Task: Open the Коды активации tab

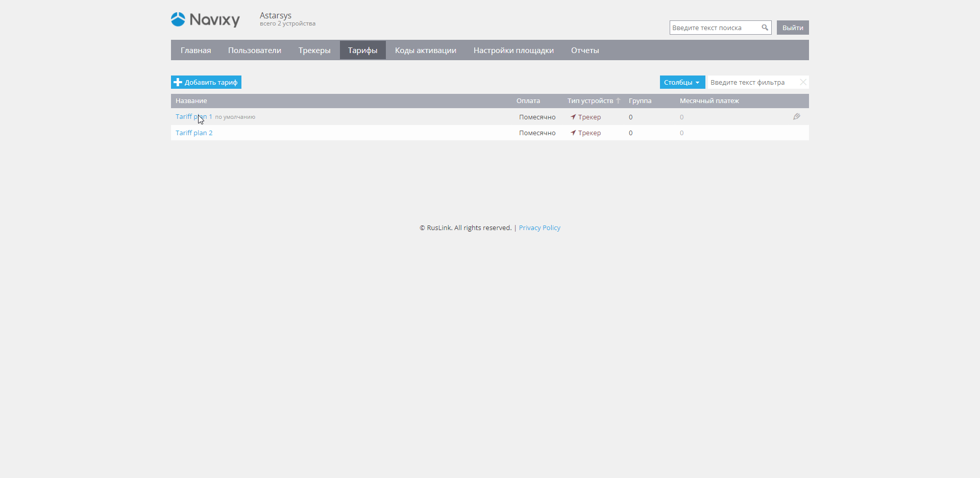Action: [x=426, y=50]
